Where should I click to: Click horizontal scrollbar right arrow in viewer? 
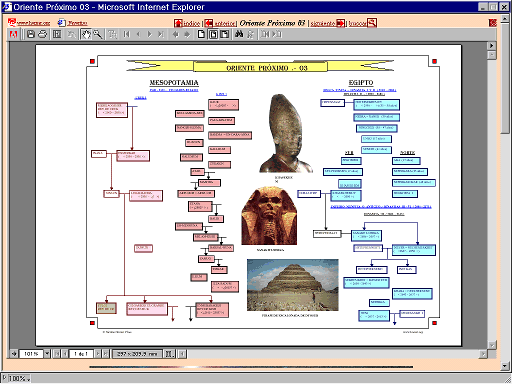coord(483,354)
